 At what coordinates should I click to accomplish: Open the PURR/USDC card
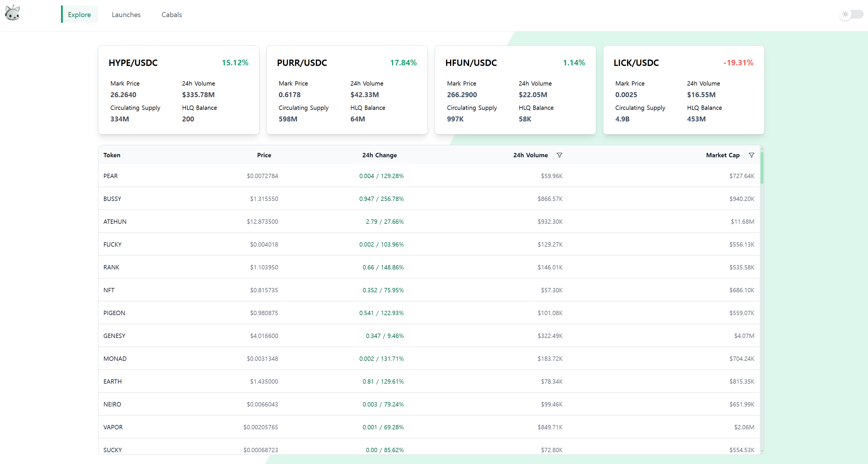point(347,90)
